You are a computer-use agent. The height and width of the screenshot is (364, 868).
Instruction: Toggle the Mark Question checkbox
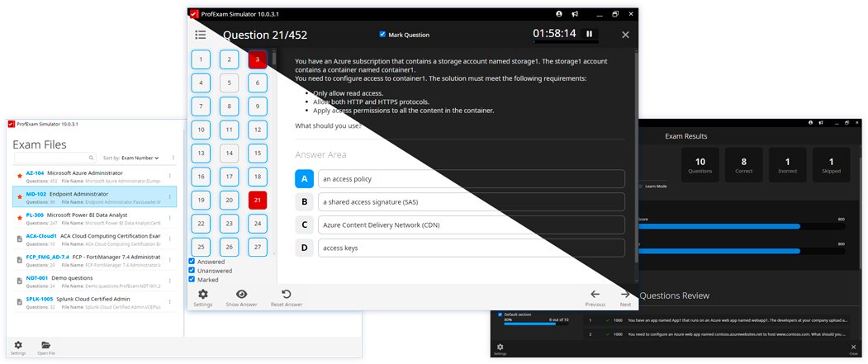click(x=382, y=35)
